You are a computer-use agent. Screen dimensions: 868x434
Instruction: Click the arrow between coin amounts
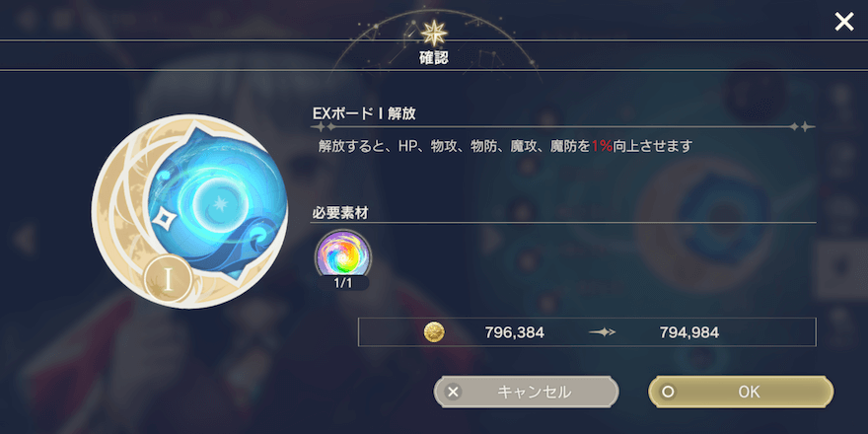[603, 332]
